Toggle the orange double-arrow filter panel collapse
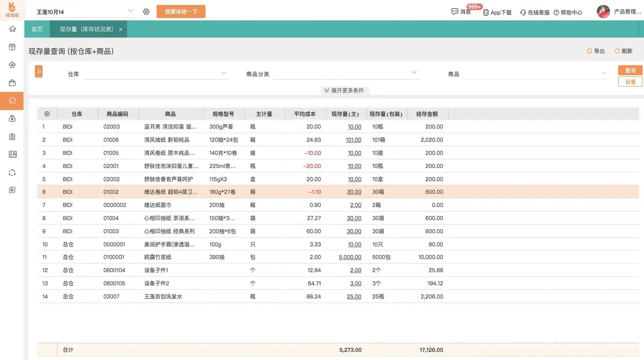Viewport: 644px width, 360px height. pyautogui.click(x=39, y=71)
